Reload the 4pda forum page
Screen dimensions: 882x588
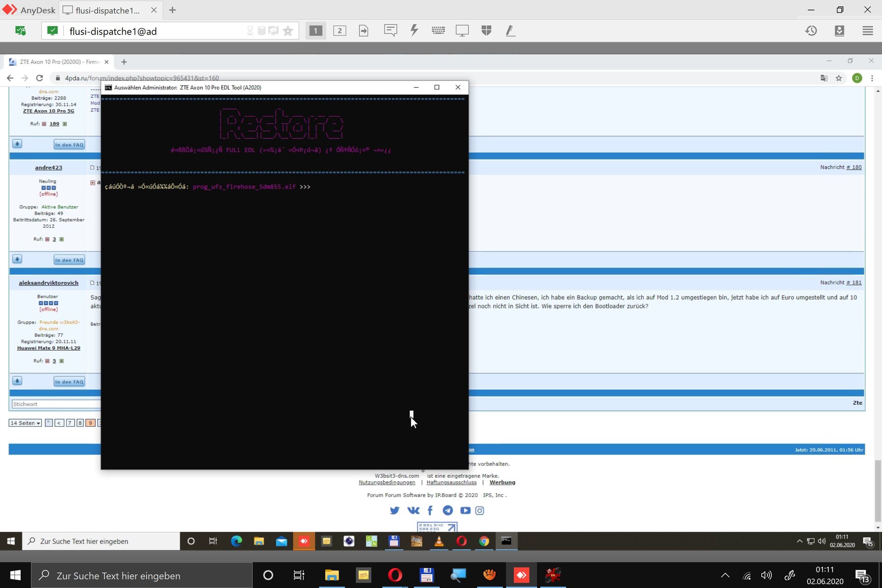(40, 78)
